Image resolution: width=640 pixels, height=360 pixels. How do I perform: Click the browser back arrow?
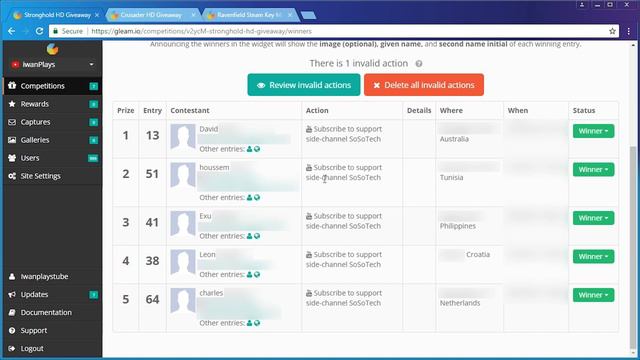[x=11, y=31]
